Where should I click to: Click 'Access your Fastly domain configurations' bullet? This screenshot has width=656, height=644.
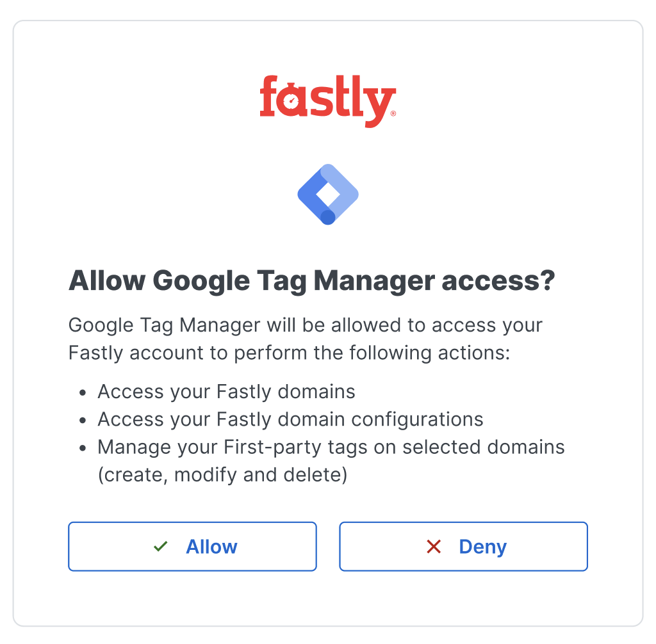coord(290,419)
